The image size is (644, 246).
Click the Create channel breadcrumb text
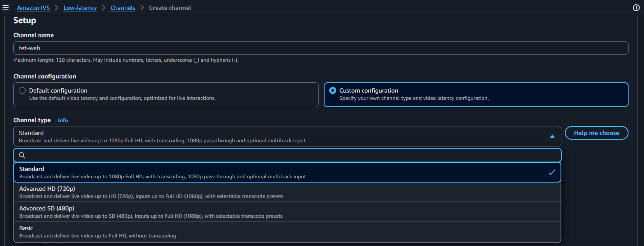pos(170,8)
